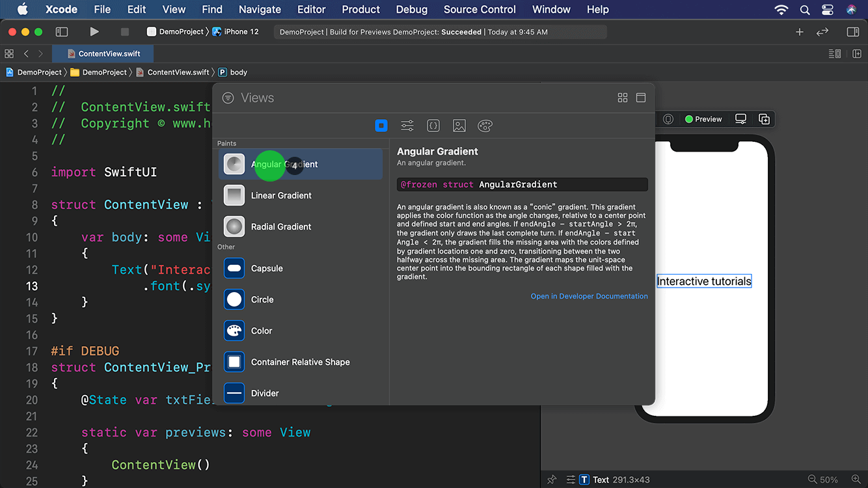Image resolution: width=868 pixels, height=488 pixels.
Task: Pin the preview with the pin icon
Action: (x=552, y=480)
